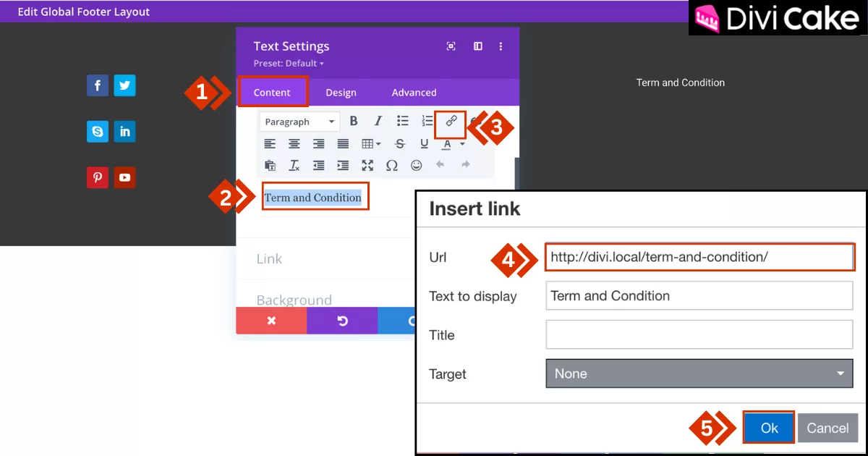Screen dimensions: 868x456
Task: Justify the text
Action: tap(343, 144)
